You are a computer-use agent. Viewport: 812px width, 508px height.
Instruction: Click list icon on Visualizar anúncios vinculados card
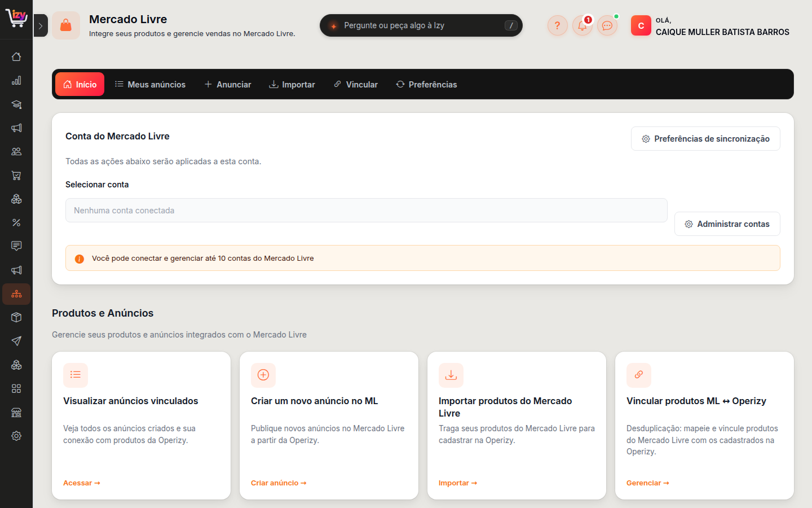[76, 375]
